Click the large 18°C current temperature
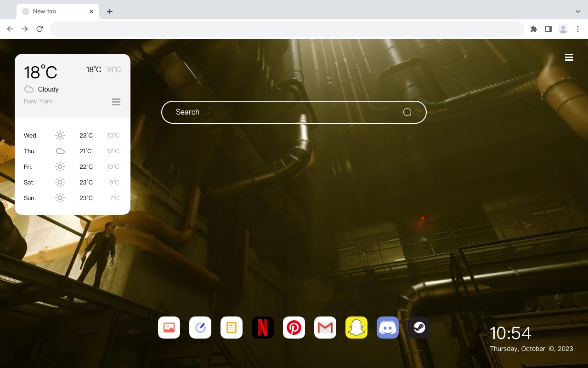This screenshot has height=368, width=588. coord(40,72)
